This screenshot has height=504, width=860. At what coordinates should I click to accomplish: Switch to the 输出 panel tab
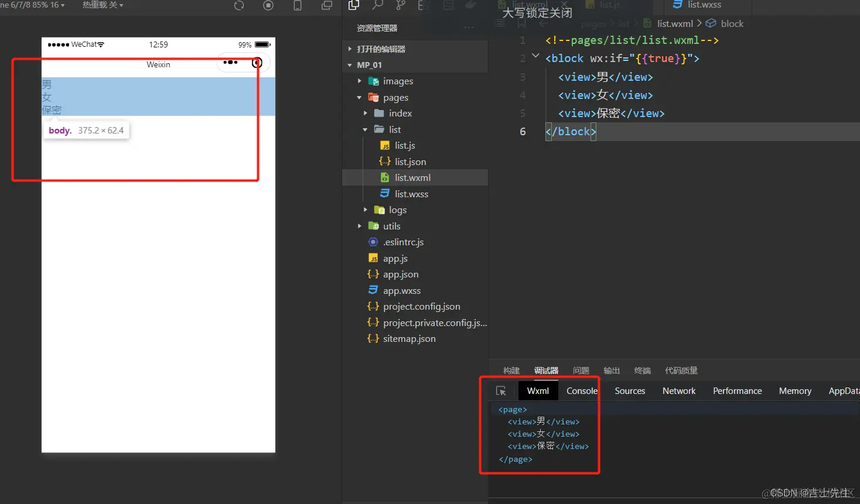(612, 371)
